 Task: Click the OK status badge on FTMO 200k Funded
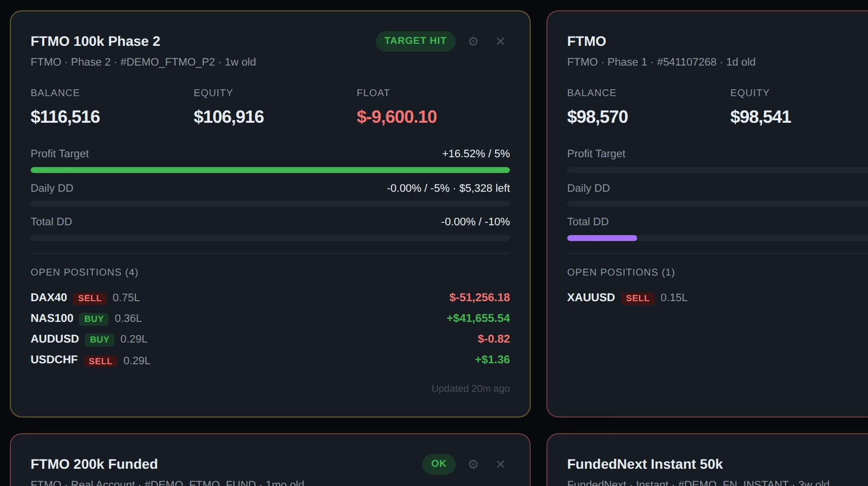[x=438, y=464]
